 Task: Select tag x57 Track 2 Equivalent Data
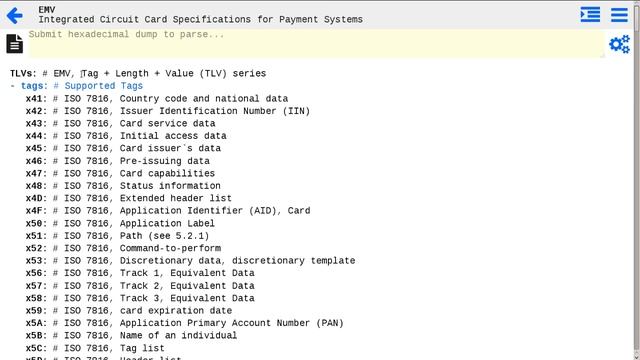point(140,286)
